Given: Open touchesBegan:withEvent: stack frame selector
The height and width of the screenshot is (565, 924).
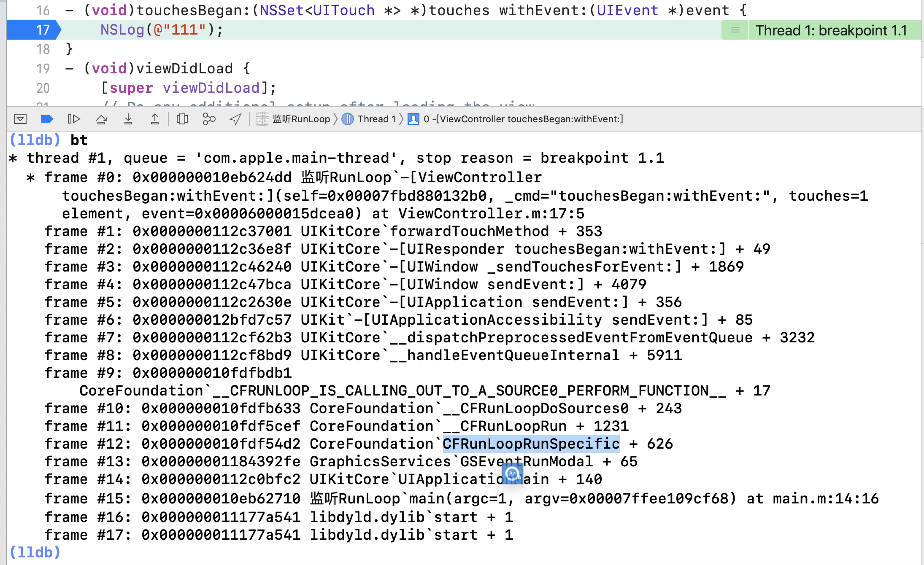Looking at the screenshot, I should coord(522,119).
